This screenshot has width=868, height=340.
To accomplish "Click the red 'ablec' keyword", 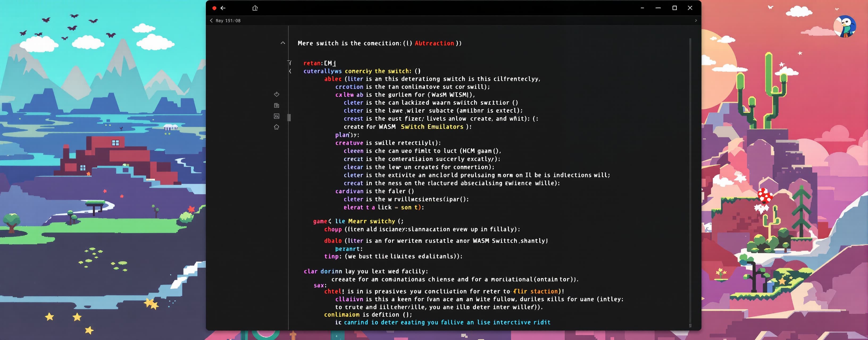I will coord(333,79).
